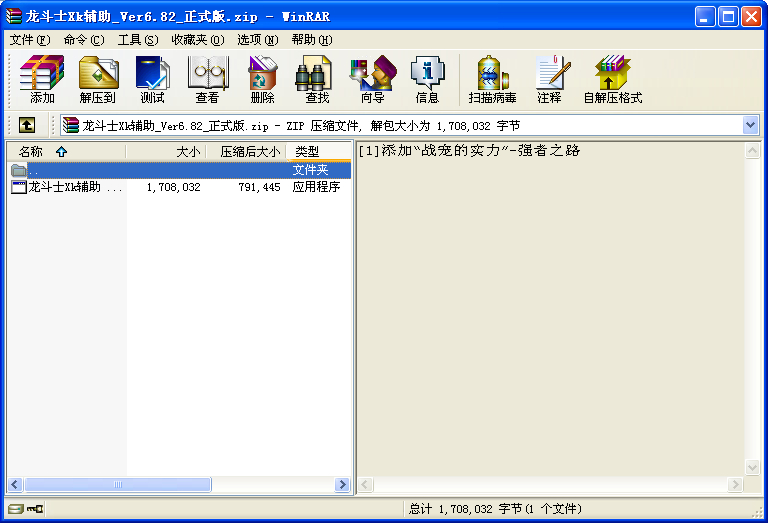
Task: Open the 帮助(H) menu
Action: pyautogui.click(x=312, y=40)
